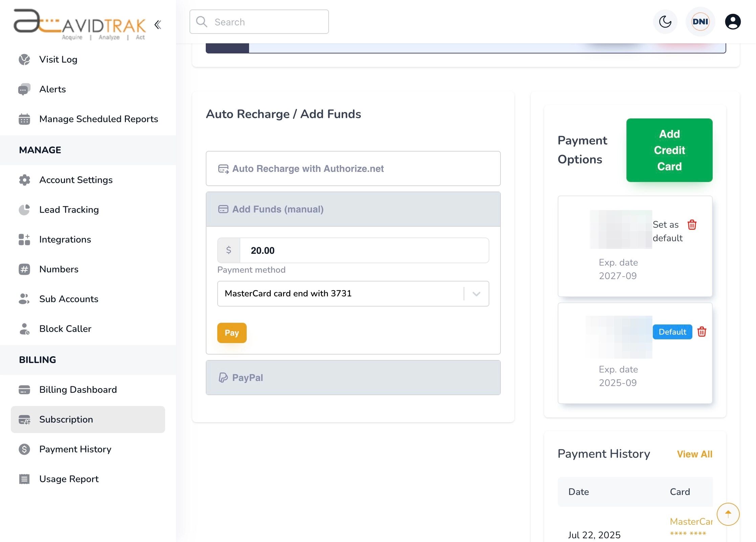756x542 pixels.
Task: Click the magnifying glass search icon
Action: coord(202,22)
